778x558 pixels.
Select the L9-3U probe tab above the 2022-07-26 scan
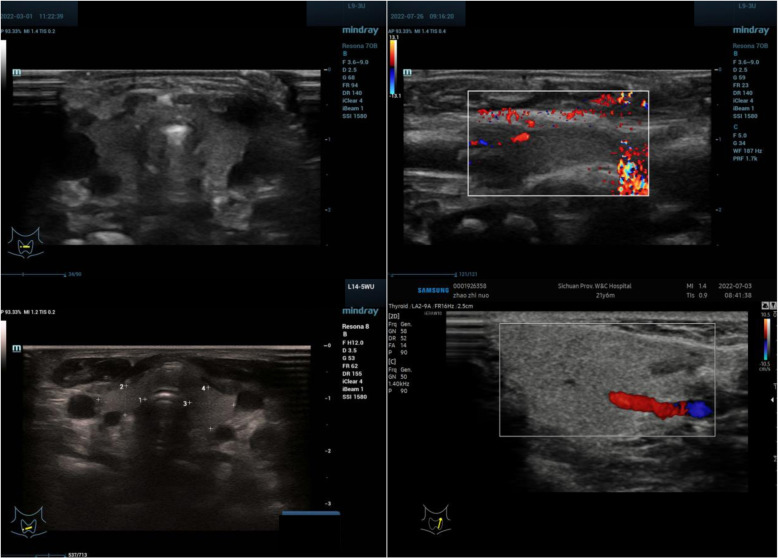[735, 13]
